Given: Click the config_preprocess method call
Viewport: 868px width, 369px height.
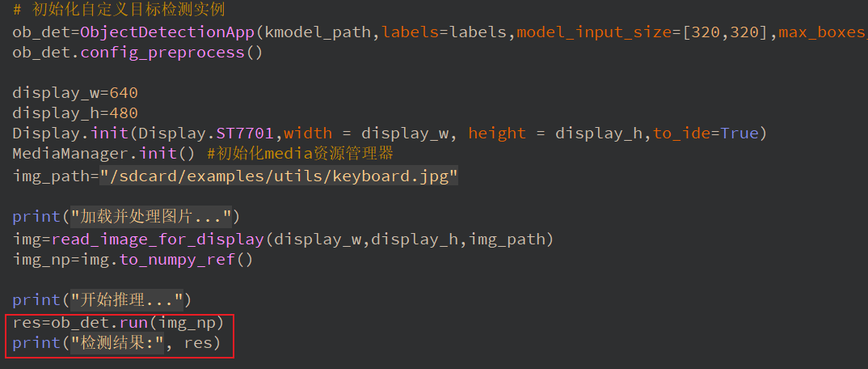Looking at the screenshot, I should coord(181,53).
